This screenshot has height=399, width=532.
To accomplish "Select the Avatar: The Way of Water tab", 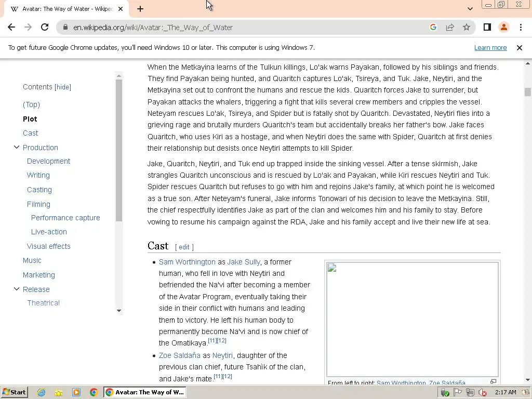I will (66, 9).
